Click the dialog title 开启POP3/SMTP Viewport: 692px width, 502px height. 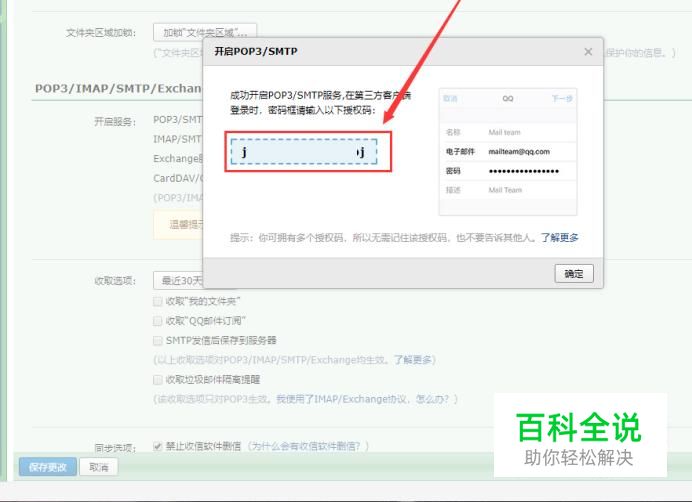[256, 52]
